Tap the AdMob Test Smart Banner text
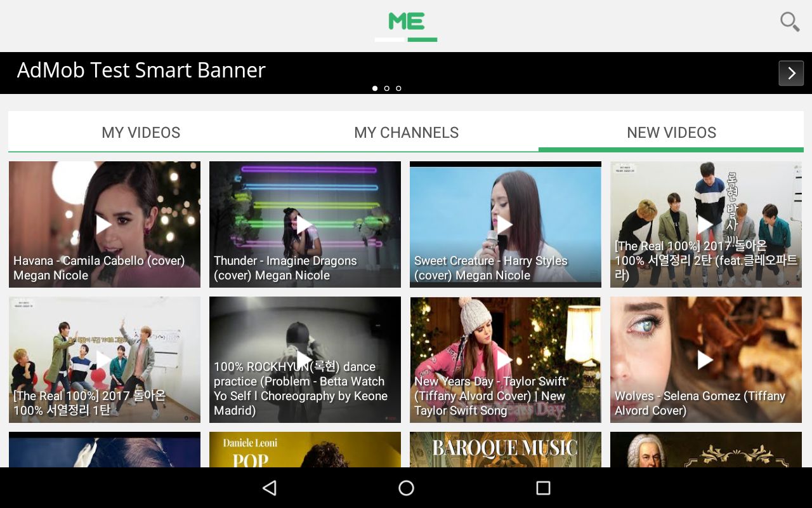The width and height of the screenshot is (812, 508). (141, 70)
